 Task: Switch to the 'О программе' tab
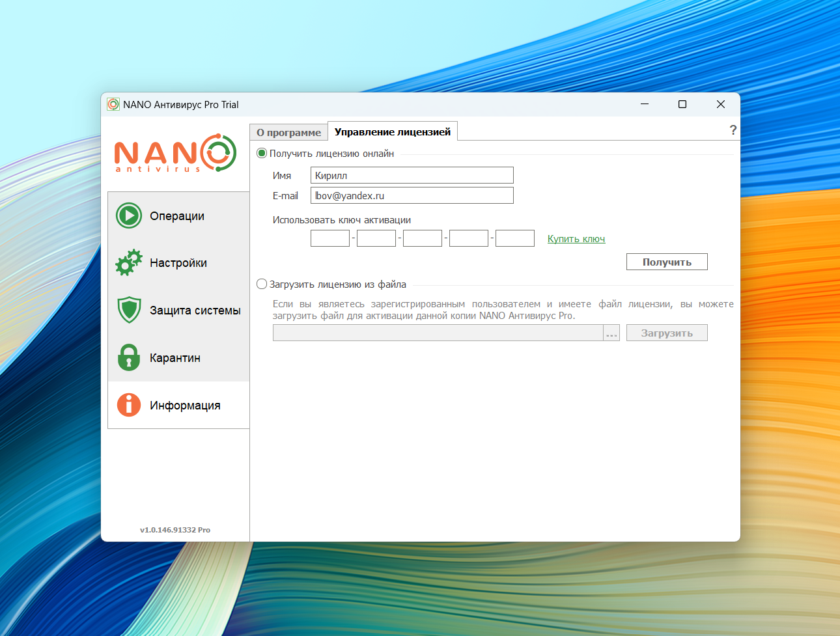point(288,132)
